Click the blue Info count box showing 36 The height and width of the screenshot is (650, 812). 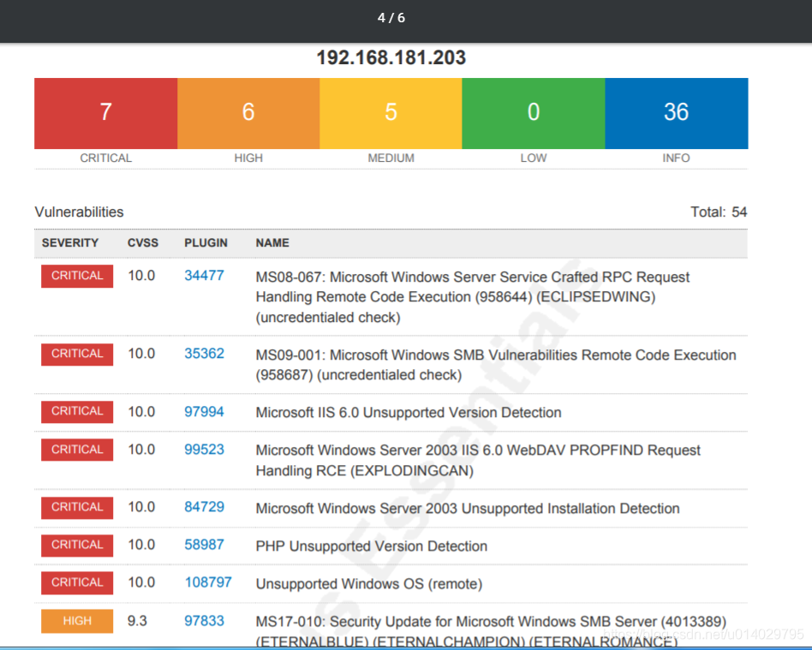[x=677, y=113]
